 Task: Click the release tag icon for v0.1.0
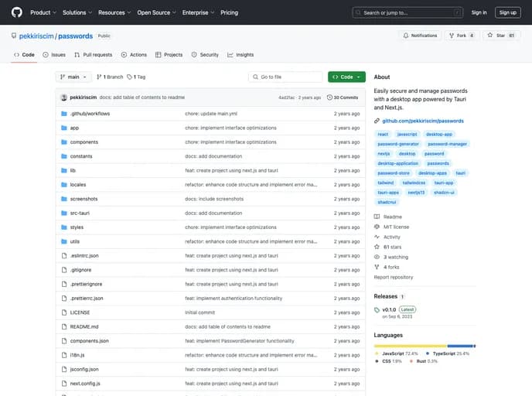click(x=377, y=310)
